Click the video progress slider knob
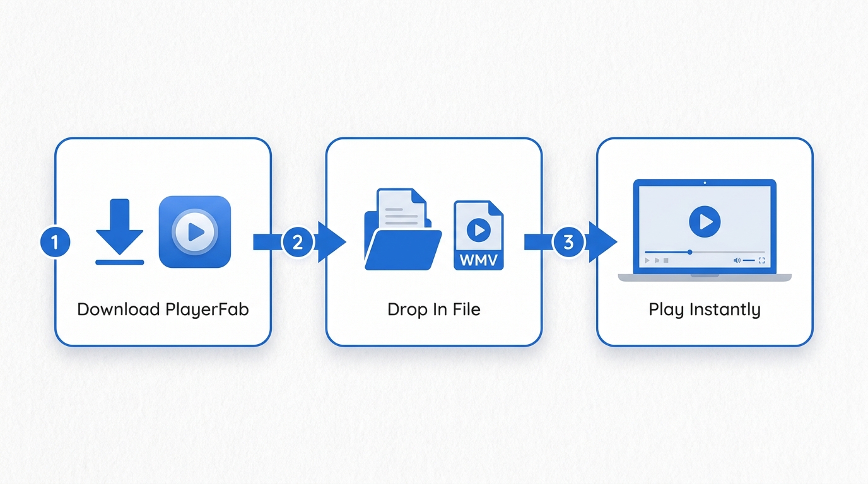This screenshot has height=484, width=868. coord(689,252)
